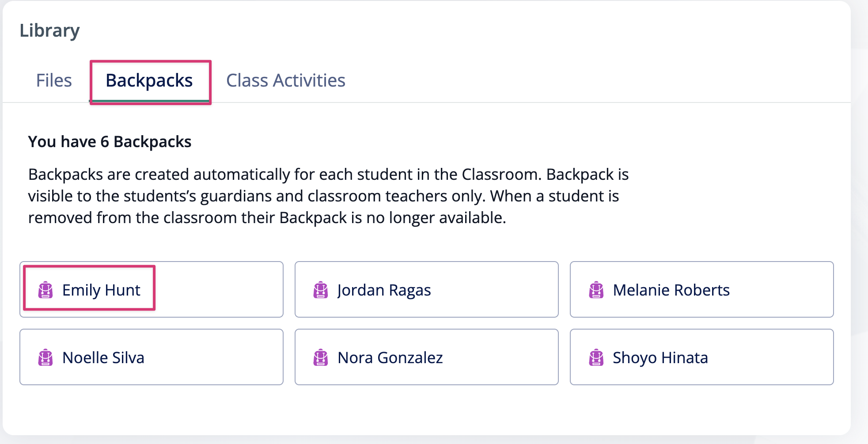The image size is (868, 444).
Task: Click the backpack icon beside Jordan Ragas
Action: (x=321, y=290)
